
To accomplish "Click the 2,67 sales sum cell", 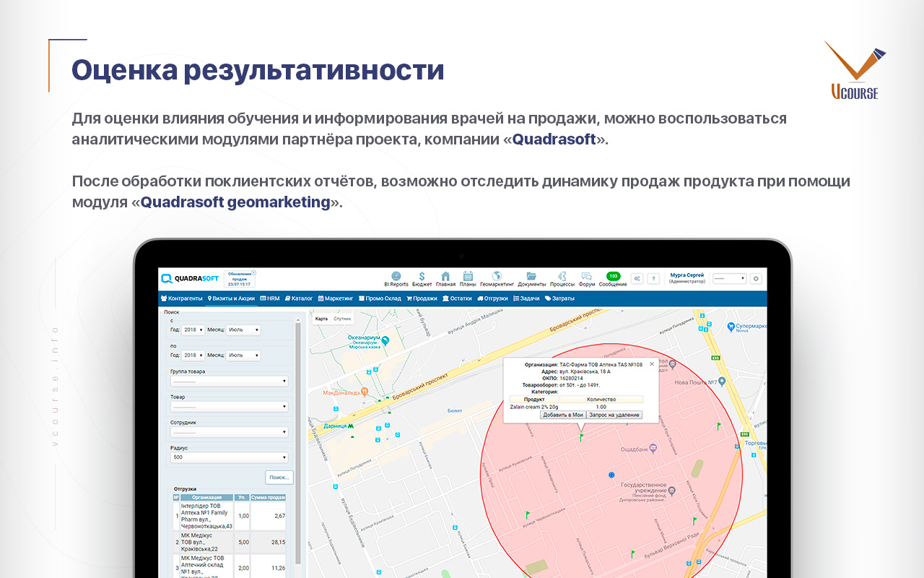I will point(269,516).
